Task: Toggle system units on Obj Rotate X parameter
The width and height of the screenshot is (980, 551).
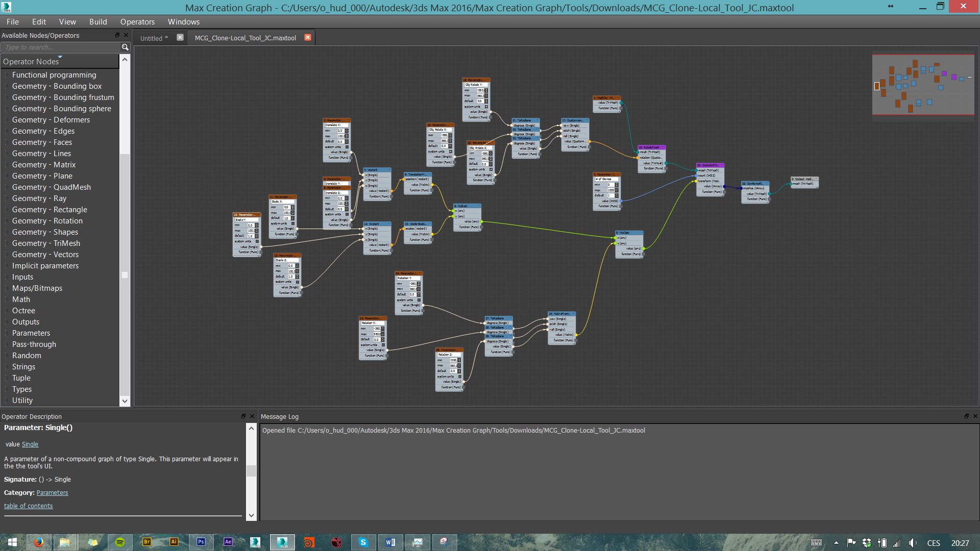Action: point(451,152)
